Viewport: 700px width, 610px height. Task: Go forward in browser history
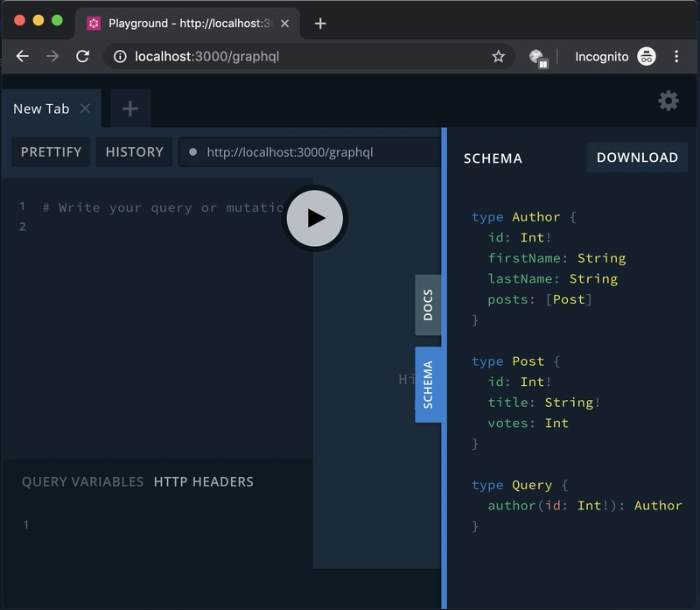point(52,56)
